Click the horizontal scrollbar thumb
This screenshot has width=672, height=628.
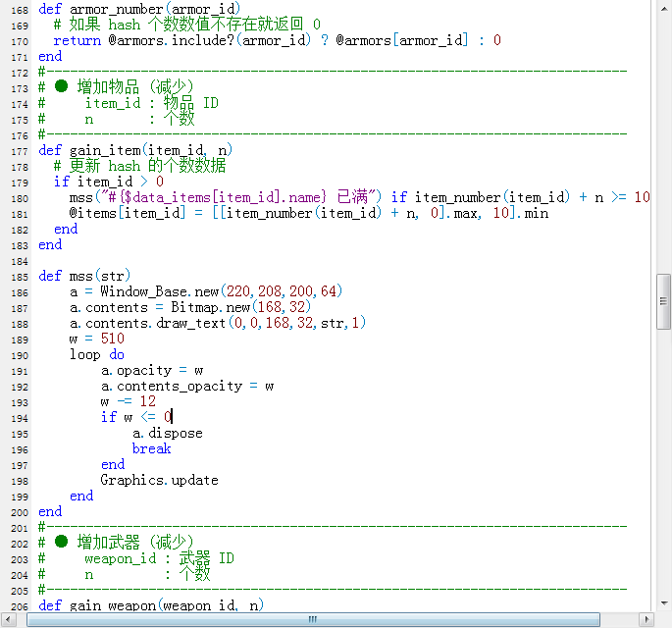click(x=313, y=619)
